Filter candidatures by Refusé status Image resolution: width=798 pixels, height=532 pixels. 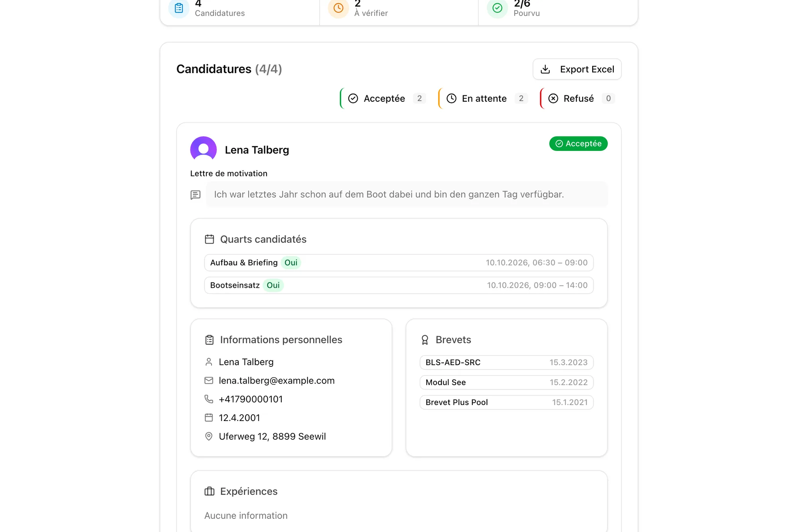pyautogui.click(x=578, y=99)
